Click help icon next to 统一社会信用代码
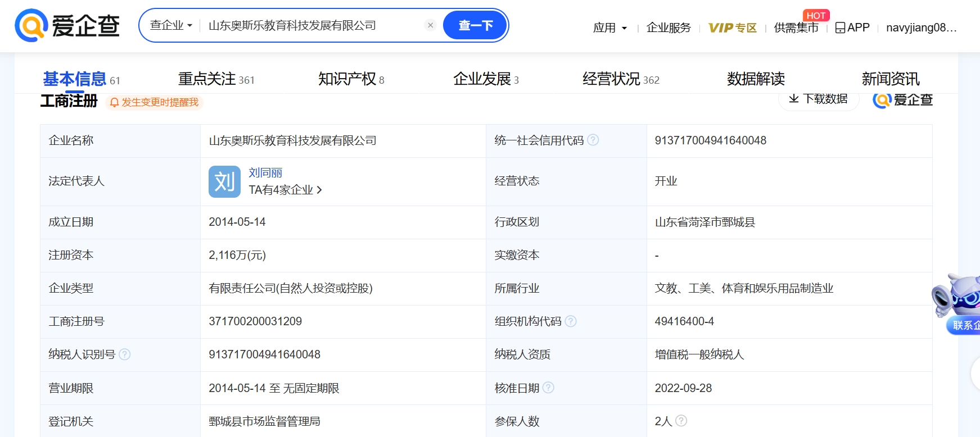Image resolution: width=980 pixels, height=437 pixels. pos(593,140)
